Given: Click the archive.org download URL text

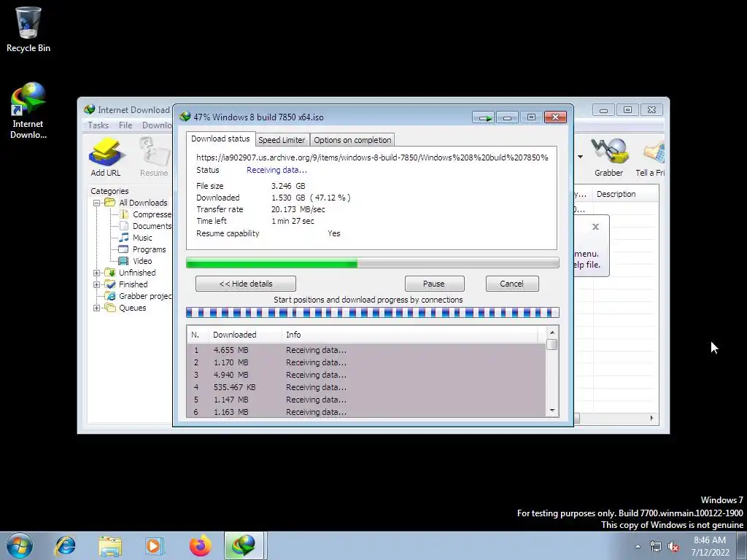Looking at the screenshot, I should tap(372, 157).
